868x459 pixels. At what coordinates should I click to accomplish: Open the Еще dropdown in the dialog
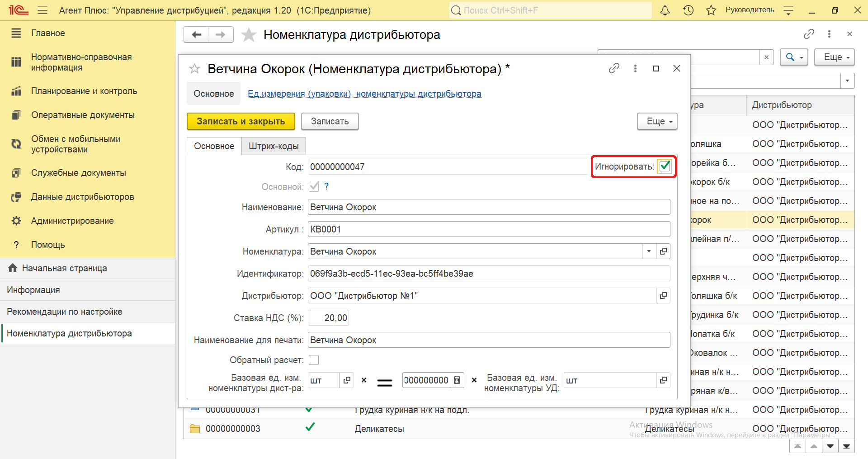657,121
